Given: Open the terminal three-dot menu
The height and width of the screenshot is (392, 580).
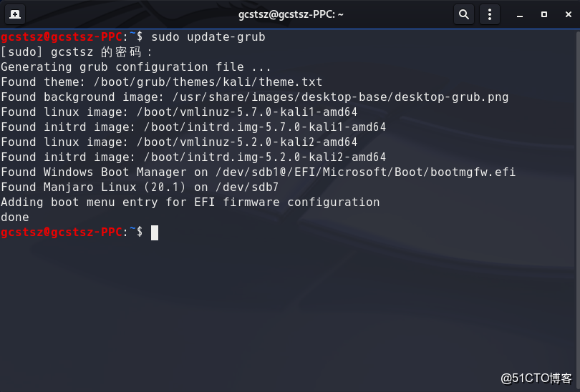Looking at the screenshot, I should 490,14.
